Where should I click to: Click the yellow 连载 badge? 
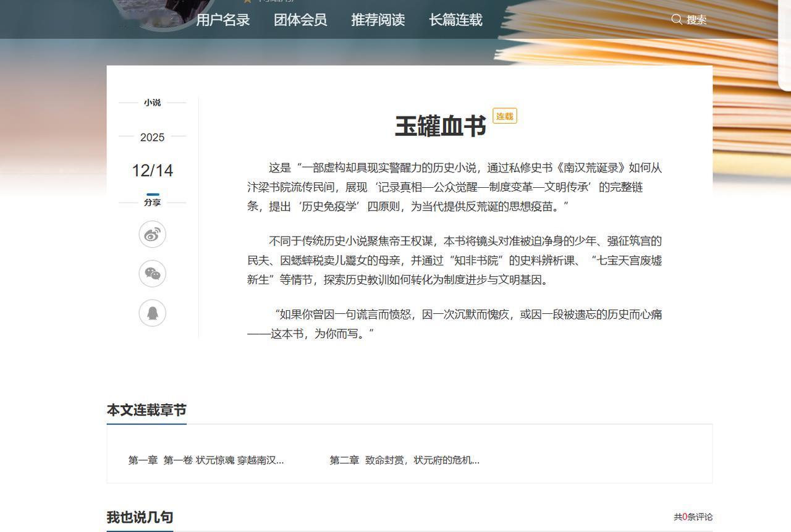pos(504,116)
